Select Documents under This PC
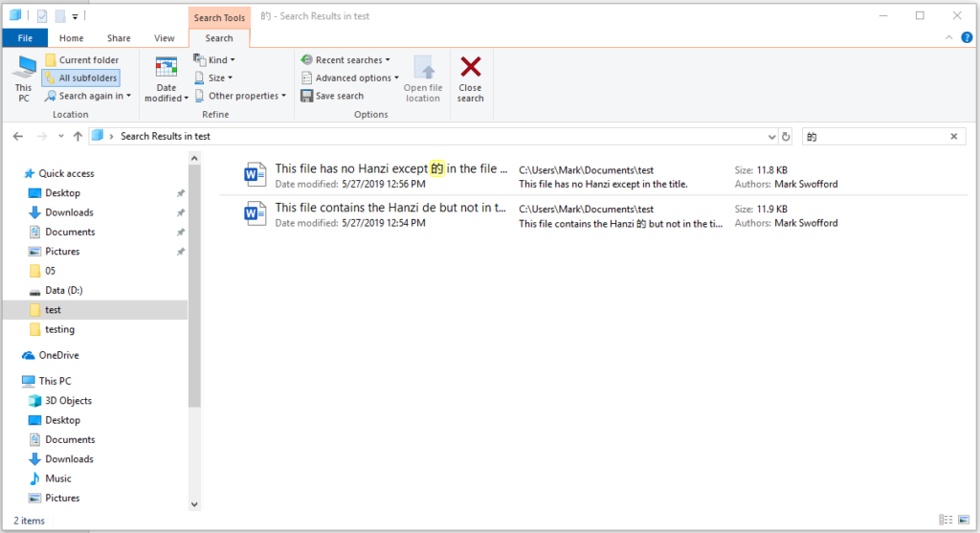Viewport: 980px width, 533px height. click(x=70, y=439)
